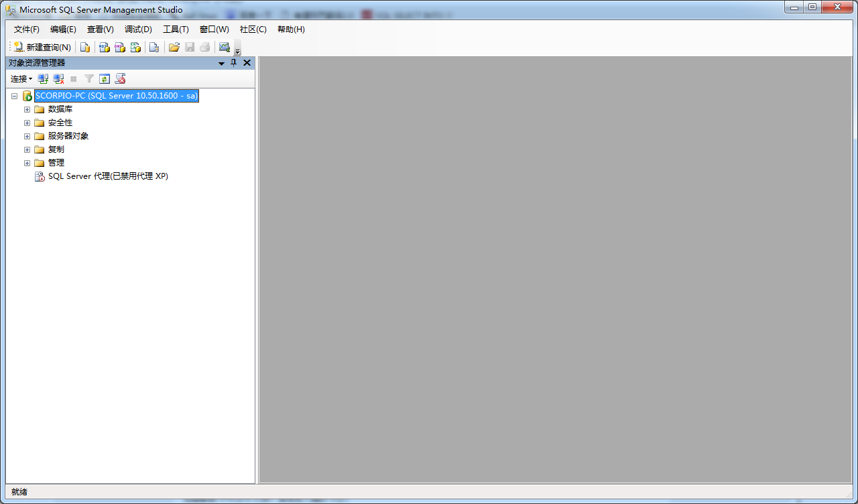Viewport: 858px width, 504px height.
Task: Click the Database Engine Query icon
Action: 85,48
